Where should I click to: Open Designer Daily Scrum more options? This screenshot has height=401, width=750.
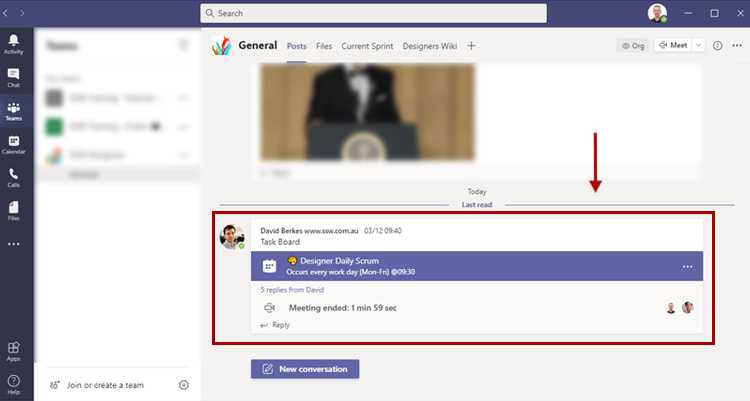[x=687, y=267]
